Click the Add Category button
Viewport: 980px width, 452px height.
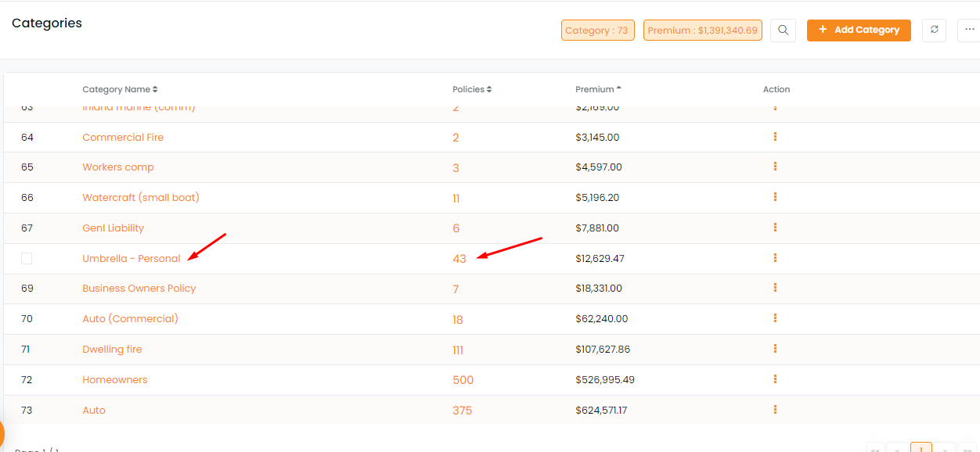pyautogui.click(x=859, y=30)
